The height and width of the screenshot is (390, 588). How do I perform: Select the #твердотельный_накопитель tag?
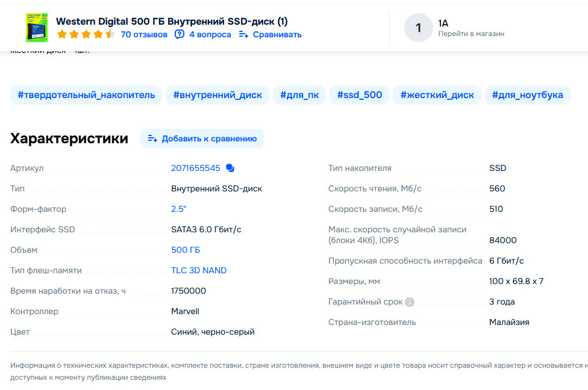click(x=86, y=95)
